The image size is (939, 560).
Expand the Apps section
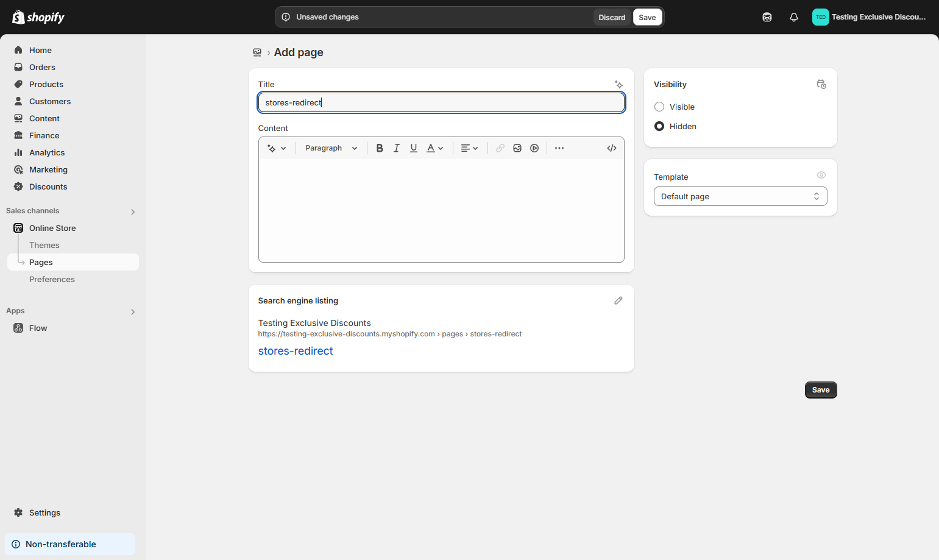[x=133, y=311]
